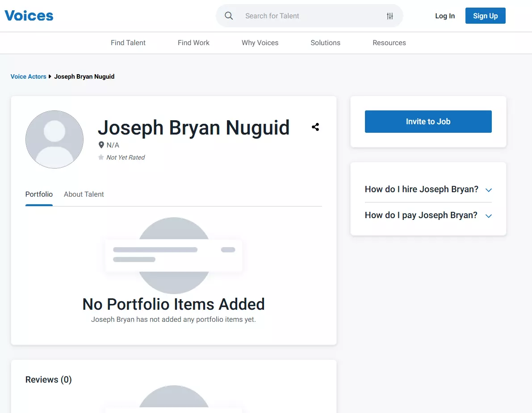Screen dimensions: 532x413
Task: Select the Portfolio tab
Action: (x=39, y=194)
